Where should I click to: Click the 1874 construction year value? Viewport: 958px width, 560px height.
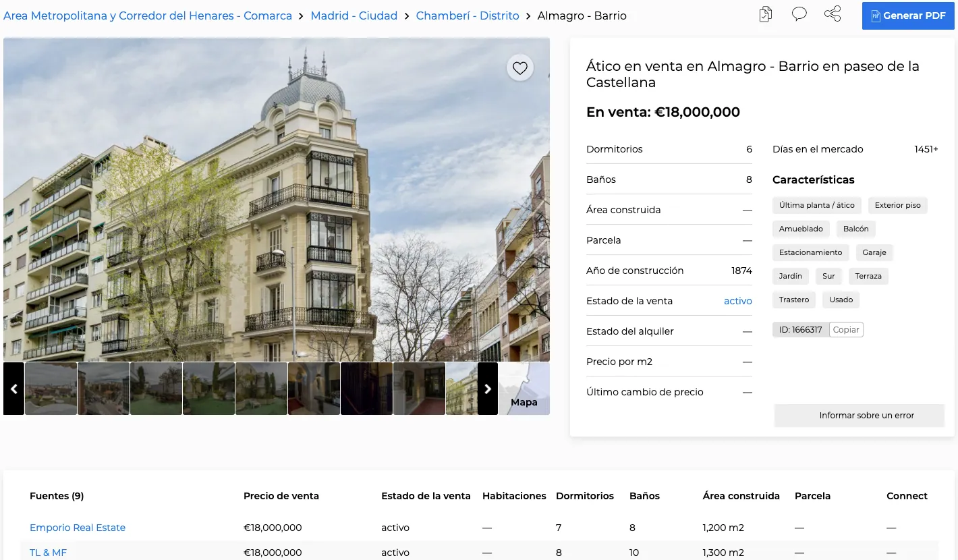point(741,271)
